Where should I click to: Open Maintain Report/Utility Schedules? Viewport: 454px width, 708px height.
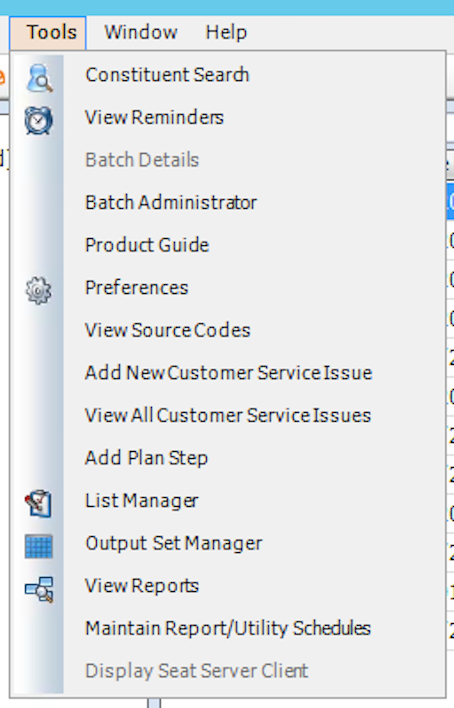point(228,628)
